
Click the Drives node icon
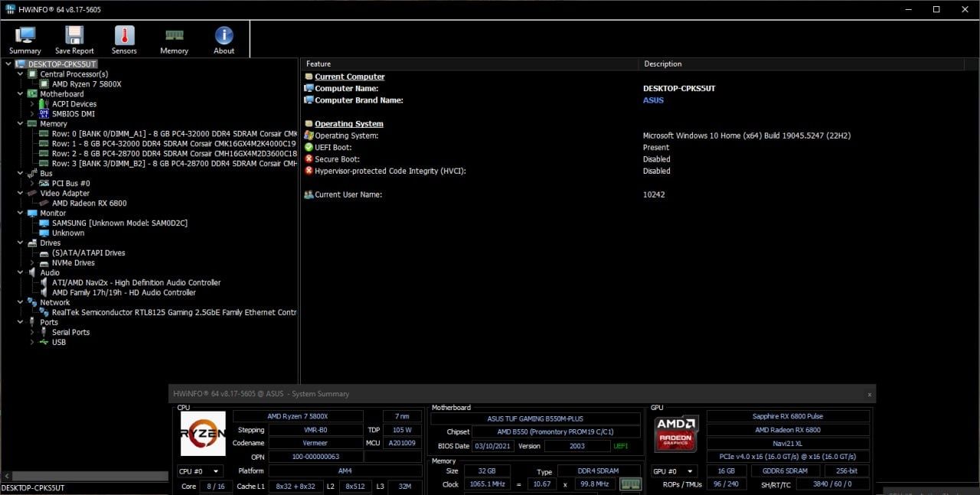coord(32,243)
